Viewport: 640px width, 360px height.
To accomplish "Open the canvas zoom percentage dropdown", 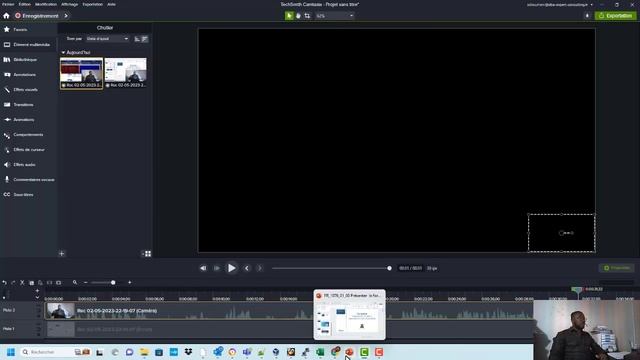I will [335, 16].
